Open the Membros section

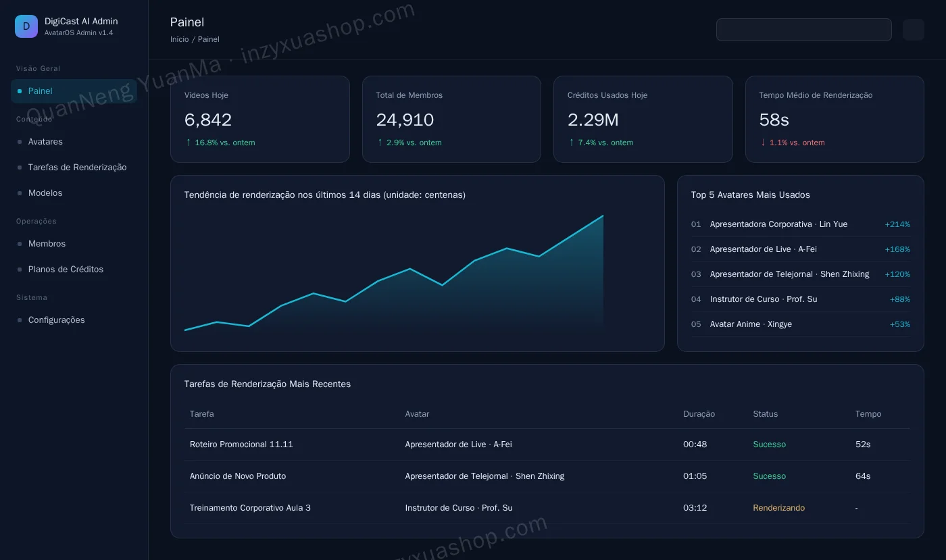pyautogui.click(x=74, y=244)
